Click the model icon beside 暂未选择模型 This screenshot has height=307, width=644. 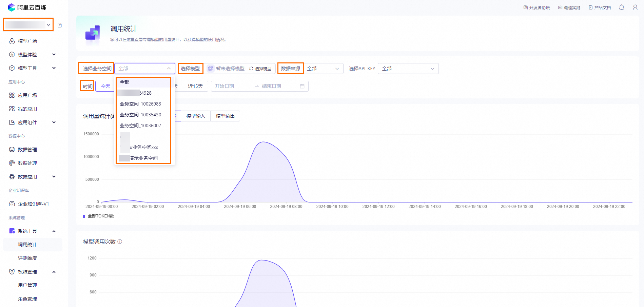pos(211,69)
